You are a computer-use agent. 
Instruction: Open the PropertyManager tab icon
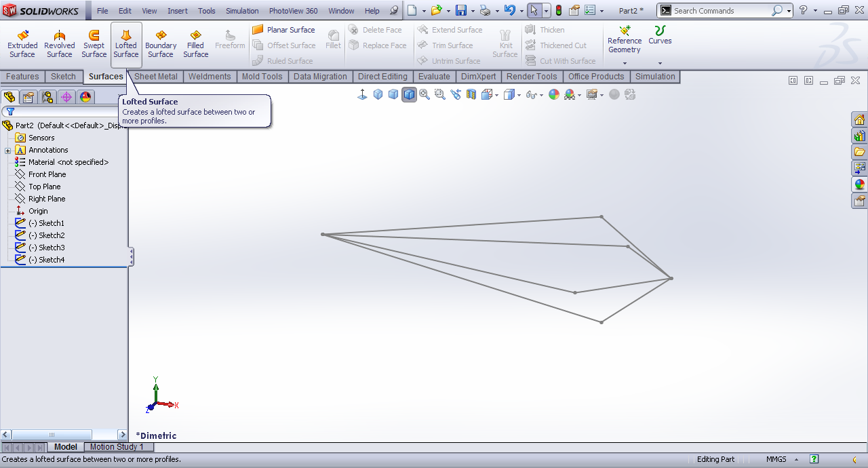[x=28, y=97]
